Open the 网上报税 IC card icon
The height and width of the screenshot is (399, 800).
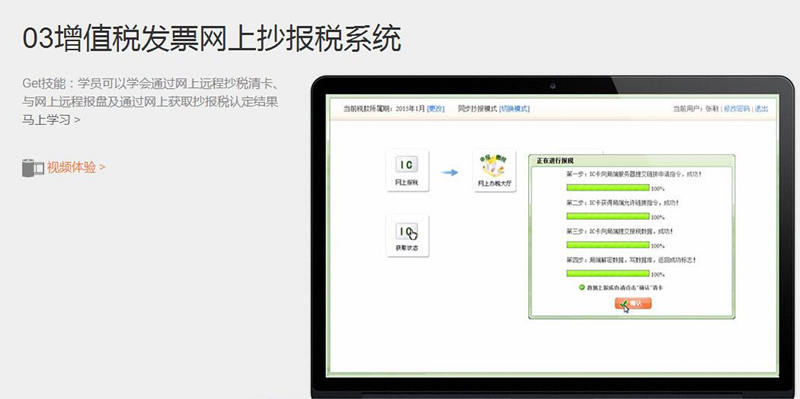[x=407, y=170]
